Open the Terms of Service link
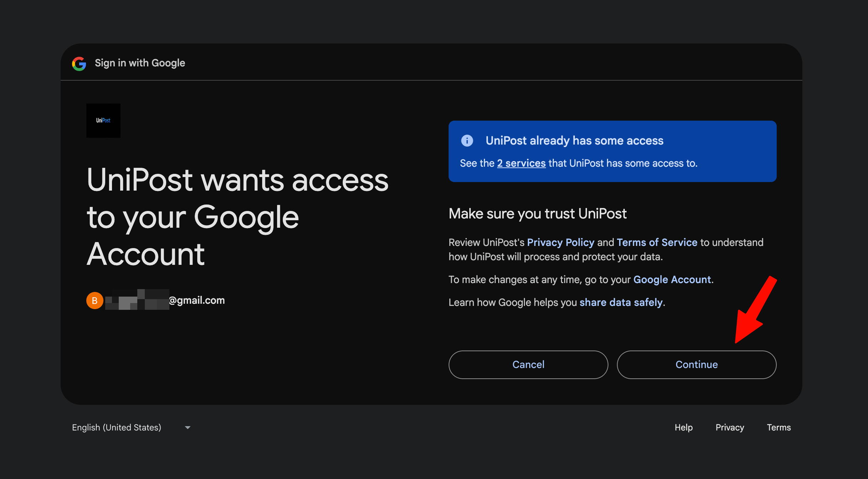The width and height of the screenshot is (868, 479). pyautogui.click(x=657, y=242)
